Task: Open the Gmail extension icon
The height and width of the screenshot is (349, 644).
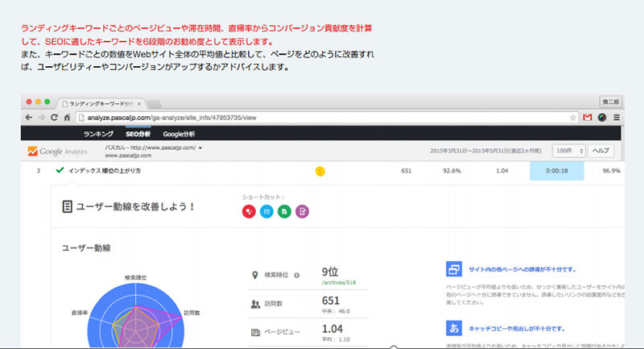Action: pos(588,118)
